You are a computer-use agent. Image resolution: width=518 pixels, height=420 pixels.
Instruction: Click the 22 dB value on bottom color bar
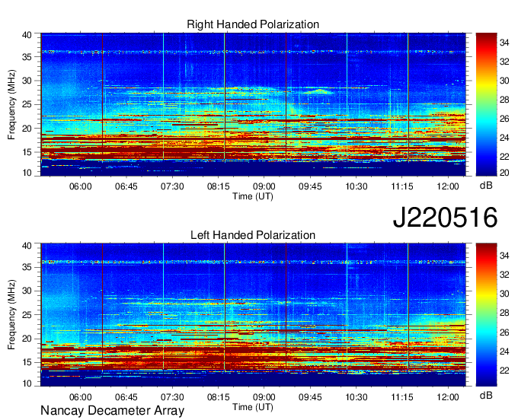[x=504, y=371]
